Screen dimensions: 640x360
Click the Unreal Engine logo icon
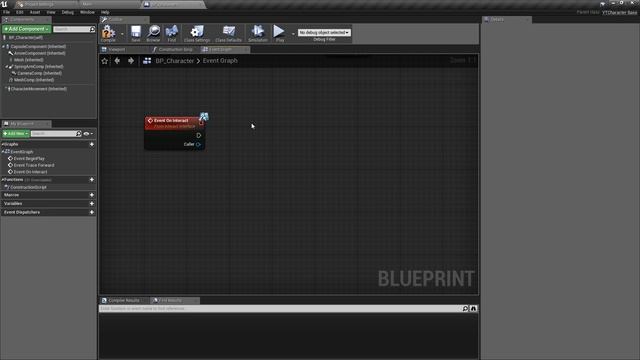tap(4, 4)
